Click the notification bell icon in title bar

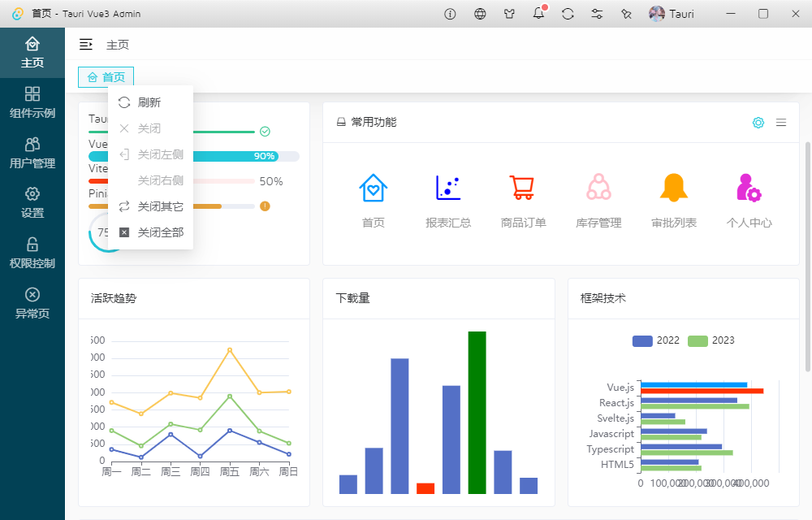[538, 14]
